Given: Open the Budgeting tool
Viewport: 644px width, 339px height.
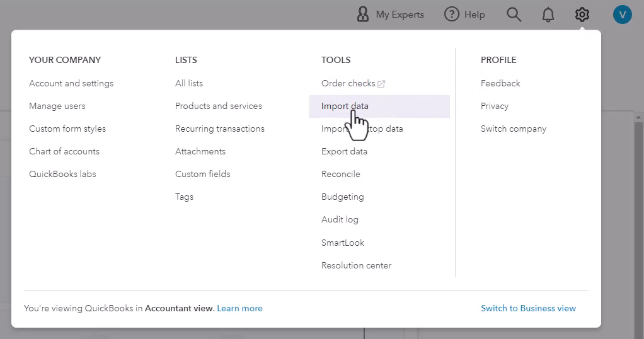Looking at the screenshot, I should click(343, 197).
